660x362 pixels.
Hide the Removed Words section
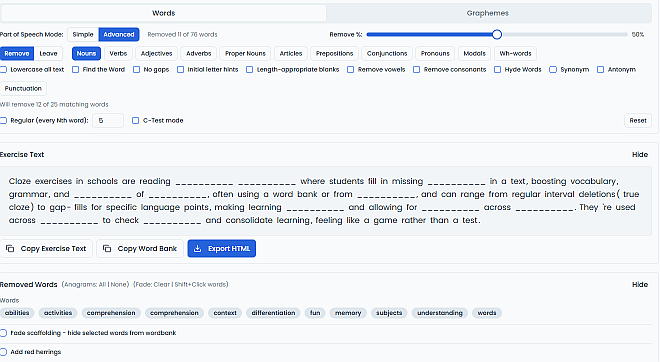tap(640, 285)
